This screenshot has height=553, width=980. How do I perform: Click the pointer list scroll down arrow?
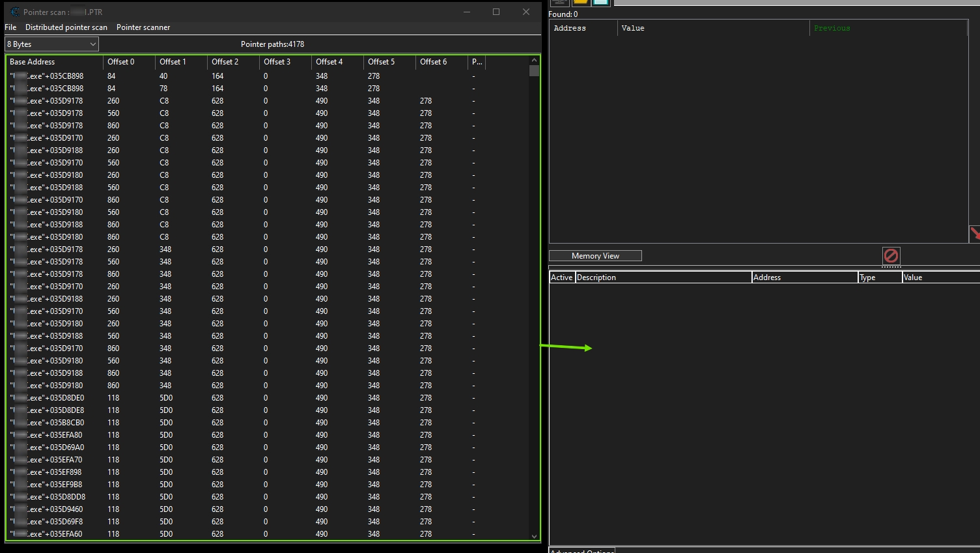(x=534, y=536)
